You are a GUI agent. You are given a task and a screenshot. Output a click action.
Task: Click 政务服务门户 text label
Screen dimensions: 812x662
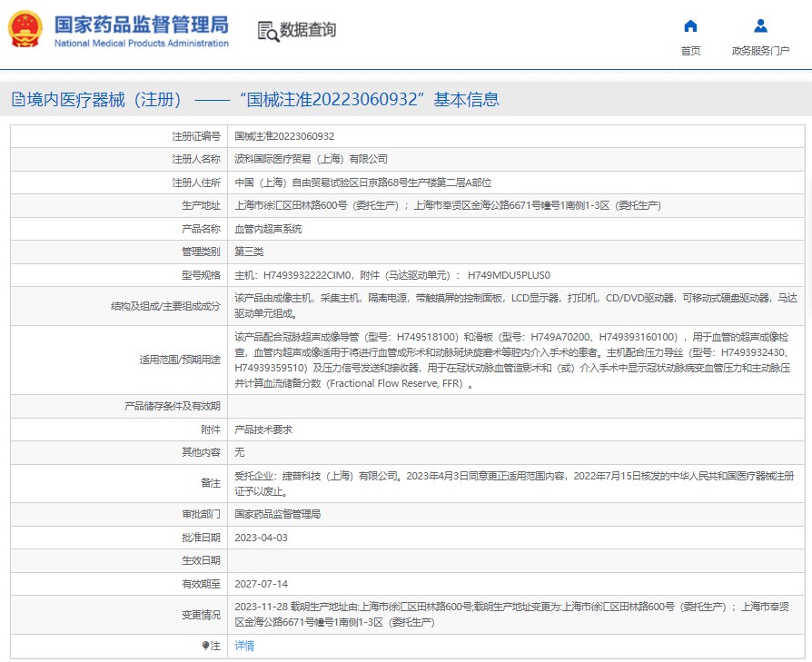point(760,51)
